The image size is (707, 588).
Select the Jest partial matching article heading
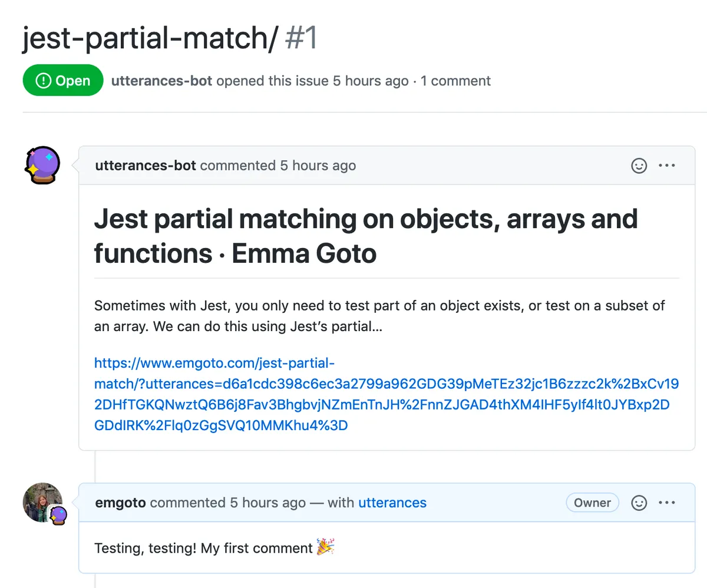tap(365, 236)
